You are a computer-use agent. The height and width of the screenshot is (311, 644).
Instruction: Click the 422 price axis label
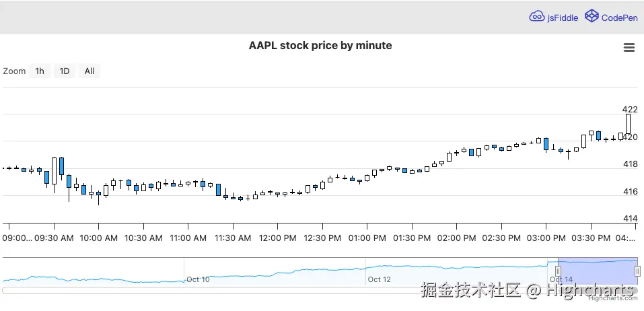pos(630,109)
